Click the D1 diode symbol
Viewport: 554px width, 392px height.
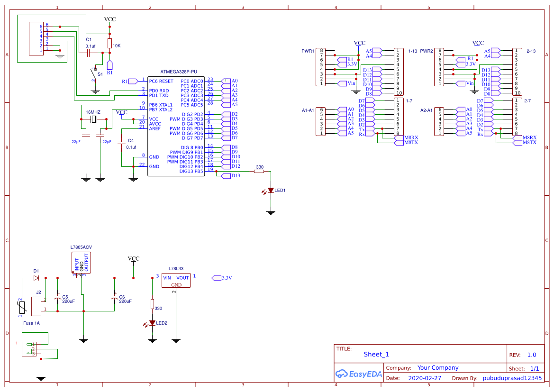click(x=36, y=278)
